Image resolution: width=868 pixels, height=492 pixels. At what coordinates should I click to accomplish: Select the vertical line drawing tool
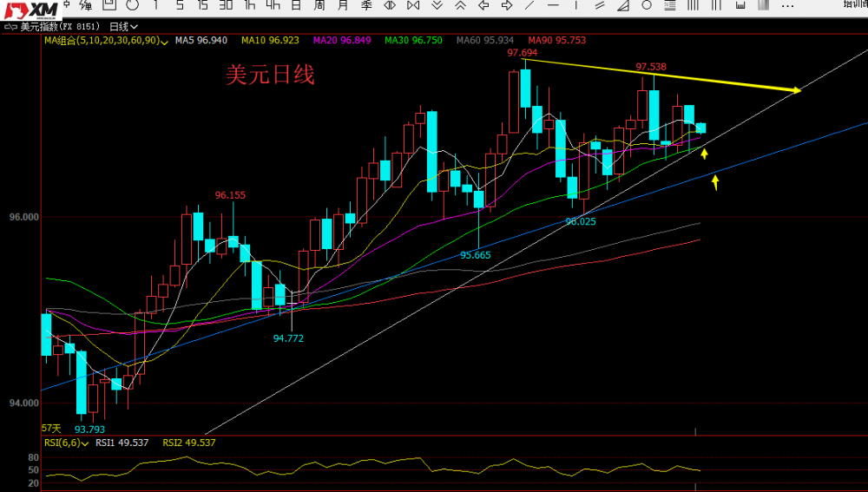tap(576, 5)
